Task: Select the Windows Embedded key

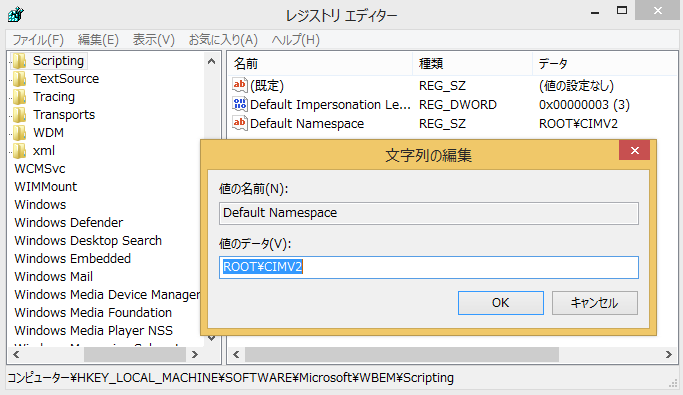Action: tap(72, 259)
